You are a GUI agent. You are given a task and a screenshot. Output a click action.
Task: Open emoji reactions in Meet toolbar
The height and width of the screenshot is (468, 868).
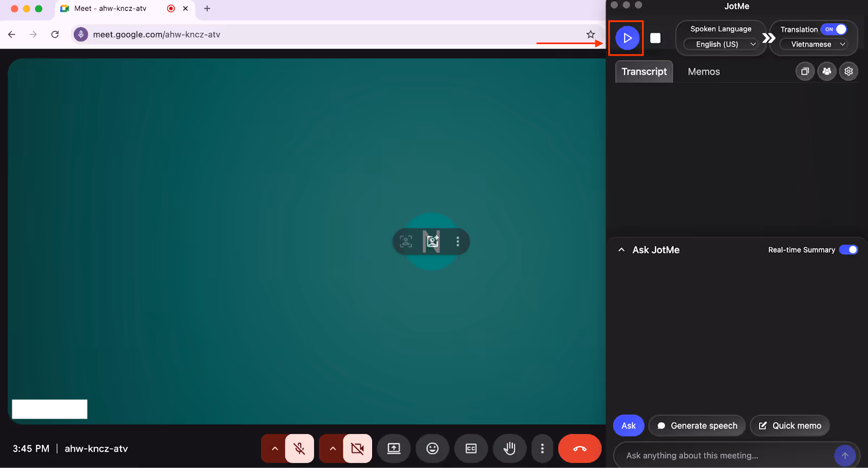click(x=432, y=448)
